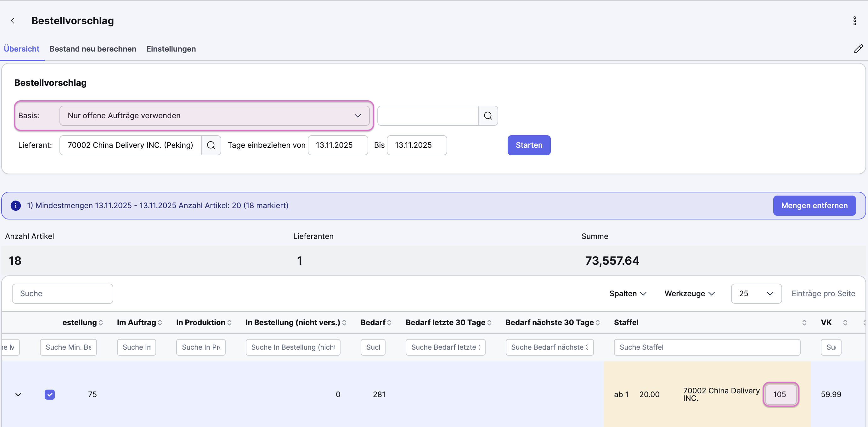Click the quantity field showing 105
This screenshot has width=868, height=427.
(780, 394)
